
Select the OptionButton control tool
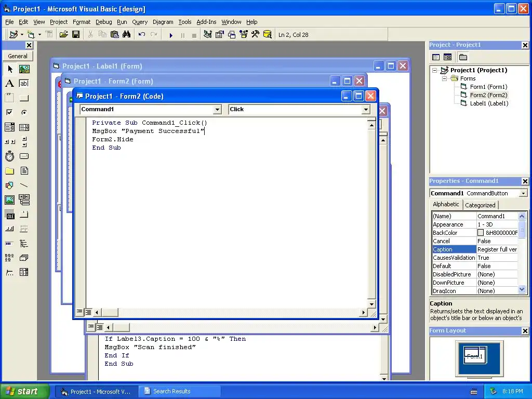click(x=24, y=112)
